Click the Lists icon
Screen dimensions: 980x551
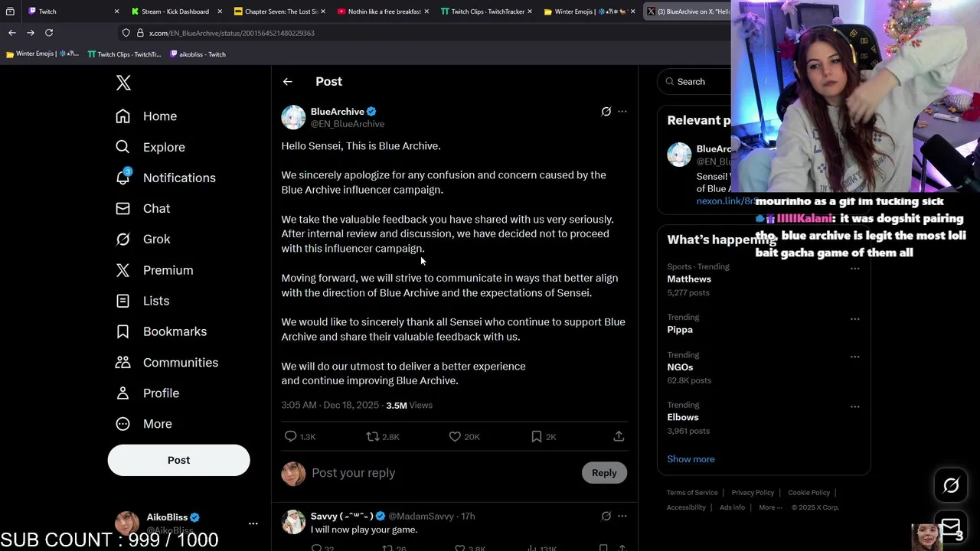pos(122,301)
